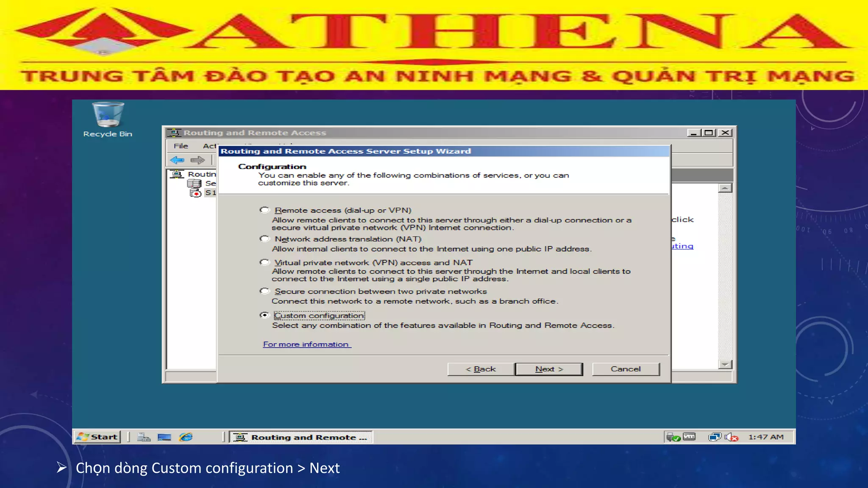Minimize the Routing and Remote Access window
This screenshot has width=868, height=488.
(x=693, y=133)
